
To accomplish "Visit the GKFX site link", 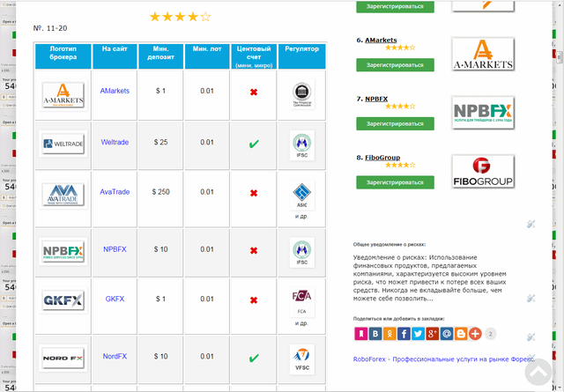I will pyautogui.click(x=115, y=299).
